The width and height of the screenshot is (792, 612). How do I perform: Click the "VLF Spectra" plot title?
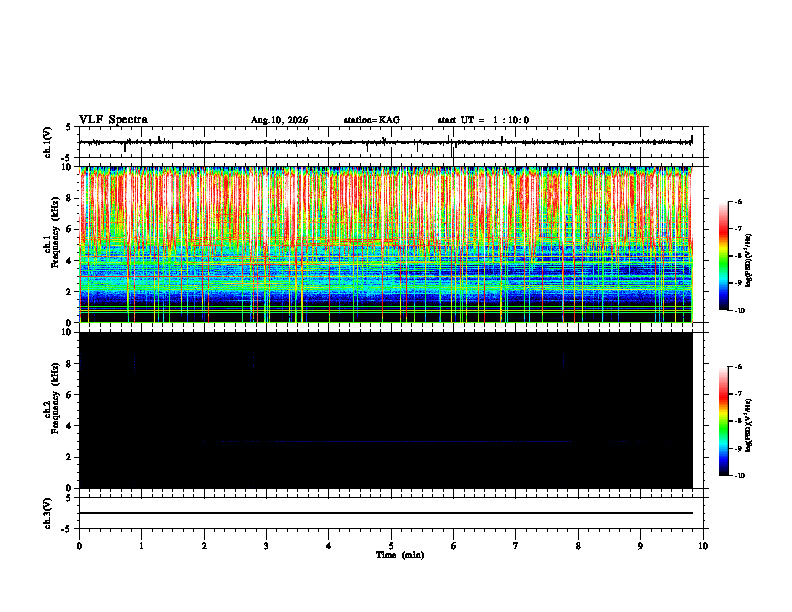[x=113, y=120]
